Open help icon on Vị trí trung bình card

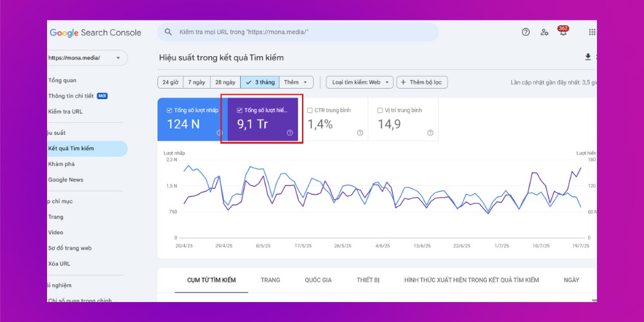(430, 133)
